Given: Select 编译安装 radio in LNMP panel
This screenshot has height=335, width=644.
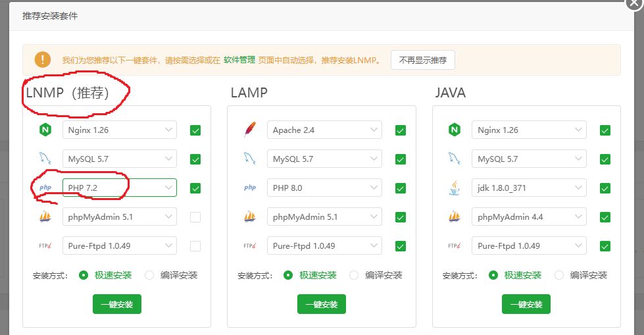Looking at the screenshot, I should tap(149, 275).
